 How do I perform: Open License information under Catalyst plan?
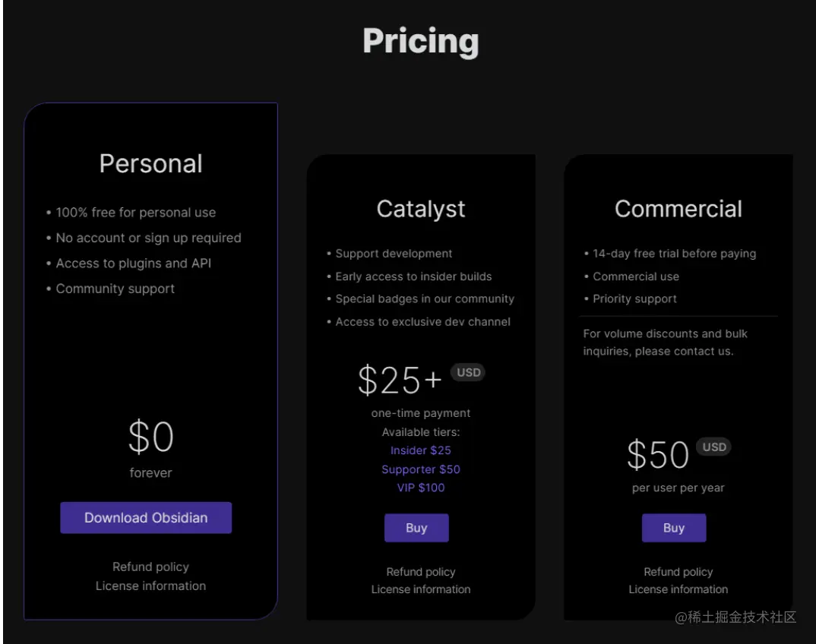click(421, 589)
